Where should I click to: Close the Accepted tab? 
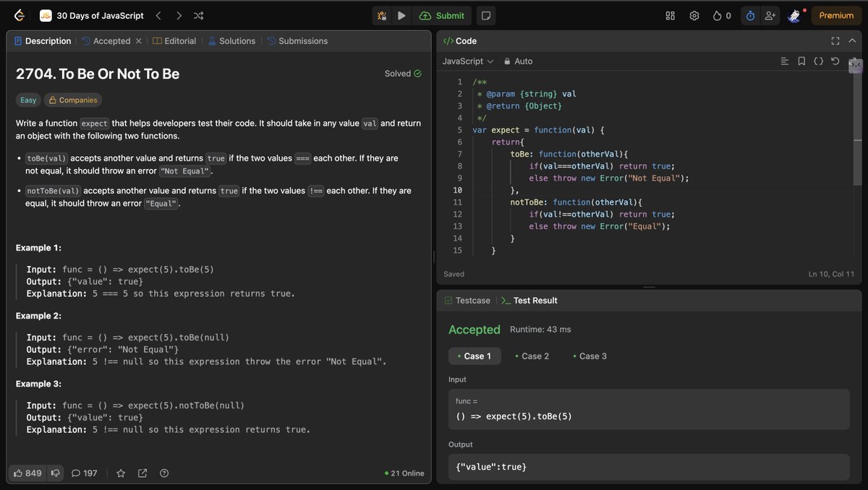pos(139,41)
